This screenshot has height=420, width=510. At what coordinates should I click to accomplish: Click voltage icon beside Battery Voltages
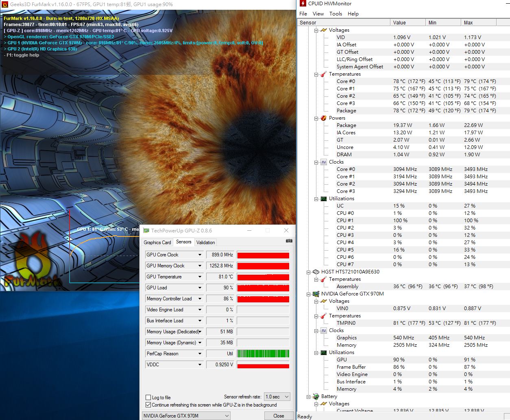click(x=324, y=404)
